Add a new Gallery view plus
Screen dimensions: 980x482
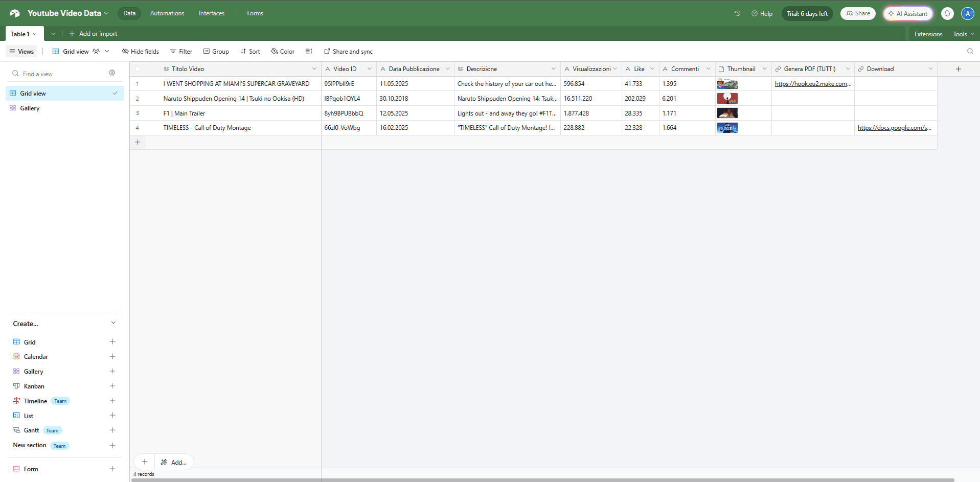[x=112, y=372]
